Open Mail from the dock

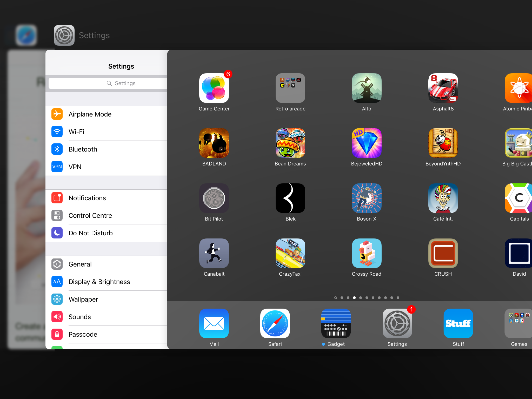click(214, 323)
